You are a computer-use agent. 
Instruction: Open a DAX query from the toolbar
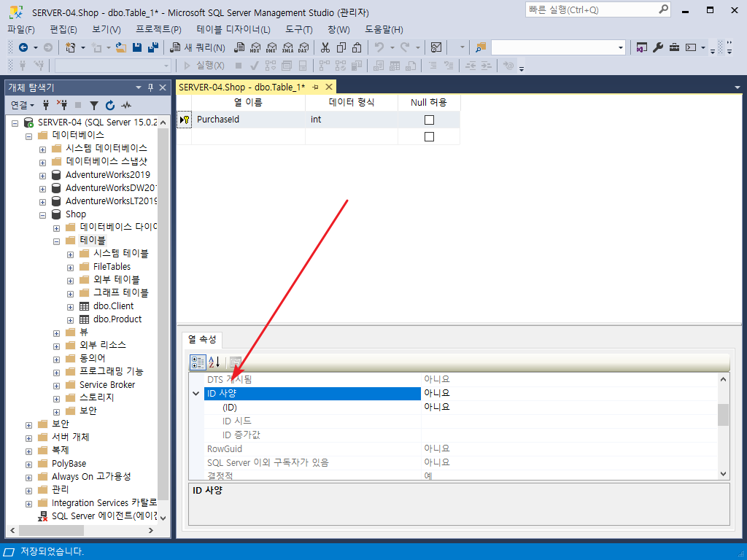[x=303, y=47]
